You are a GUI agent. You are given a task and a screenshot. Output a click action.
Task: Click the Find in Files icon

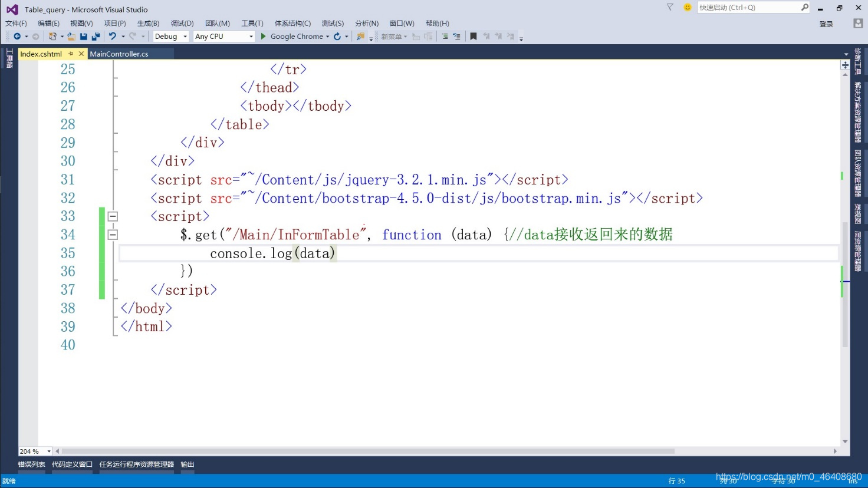360,37
